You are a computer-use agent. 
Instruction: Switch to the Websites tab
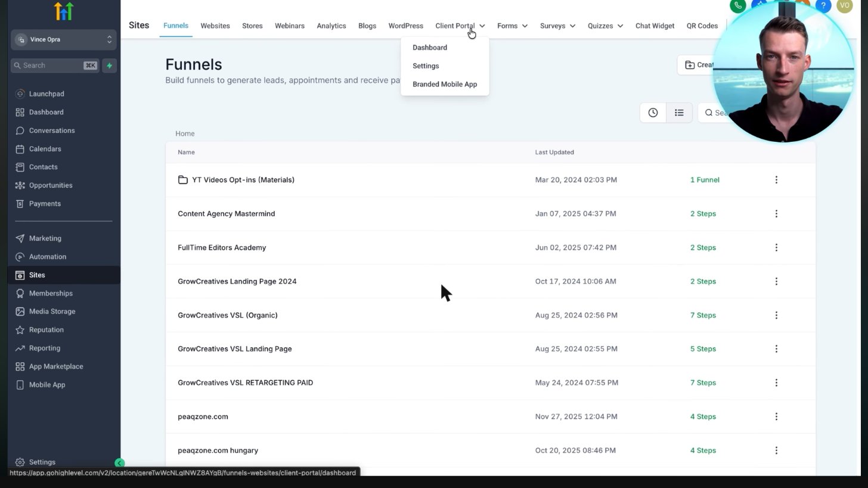pyautogui.click(x=215, y=26)
